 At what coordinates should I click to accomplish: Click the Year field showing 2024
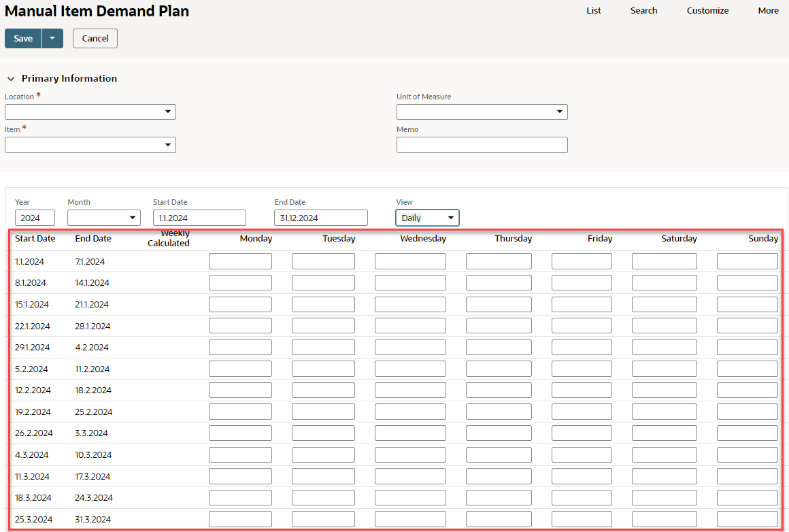35,218
